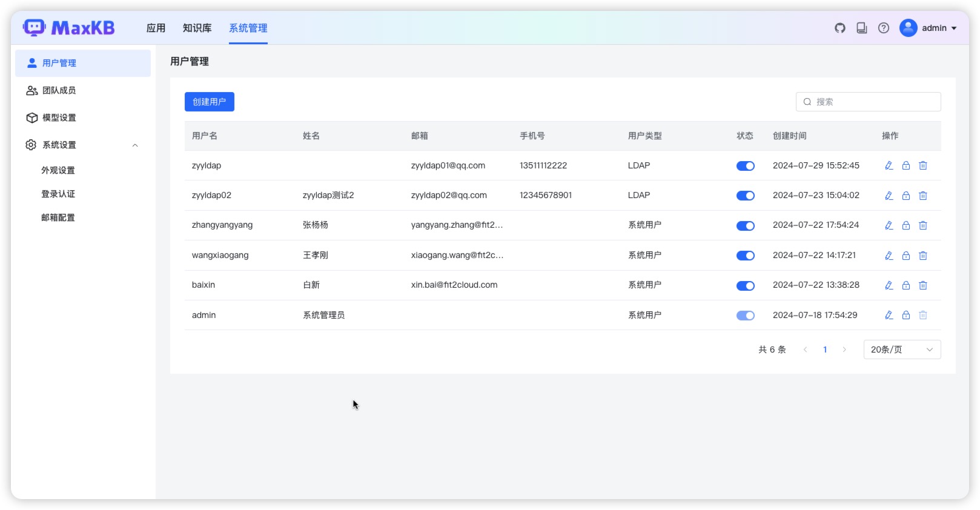Edit the zyyldap user
The width and height of the screenshot is (980, 510).
click(x=889, y=165)
